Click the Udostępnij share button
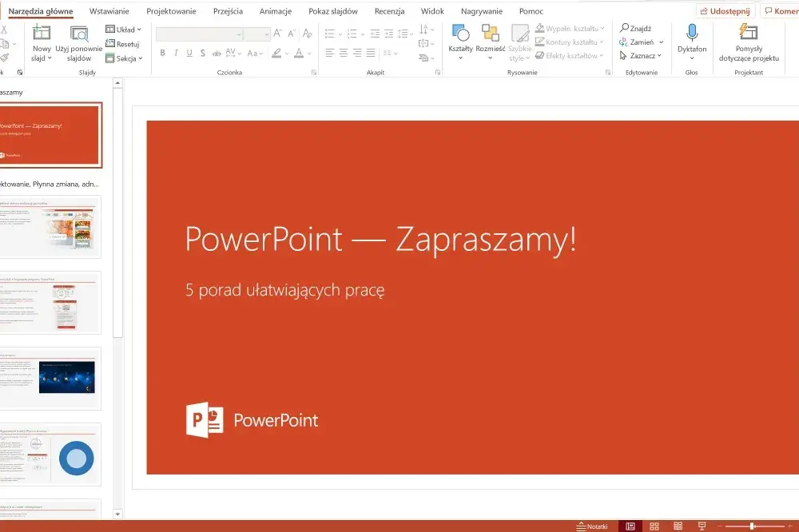The image size is (799, 532). coord(725,11)
